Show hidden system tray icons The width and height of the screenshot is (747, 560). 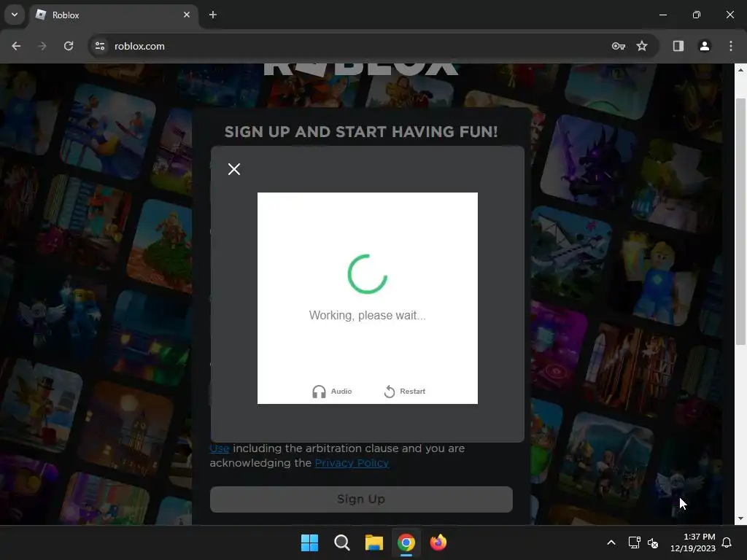611,542
